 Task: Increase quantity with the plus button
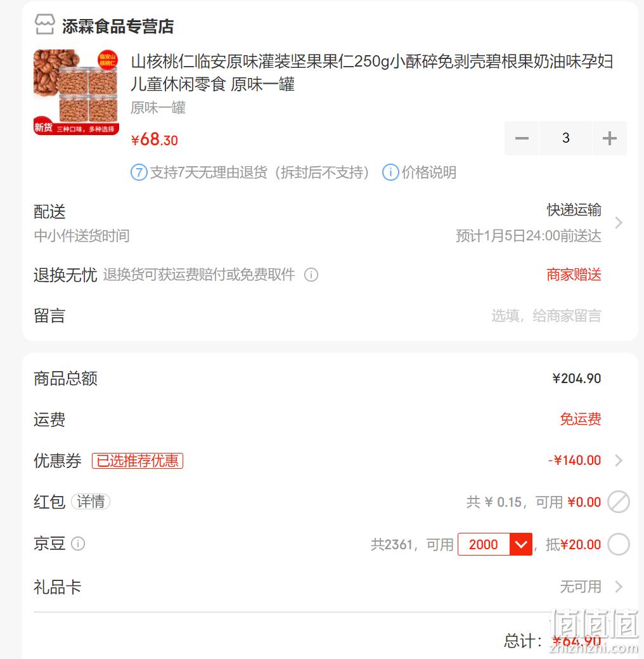pos(609,138)
